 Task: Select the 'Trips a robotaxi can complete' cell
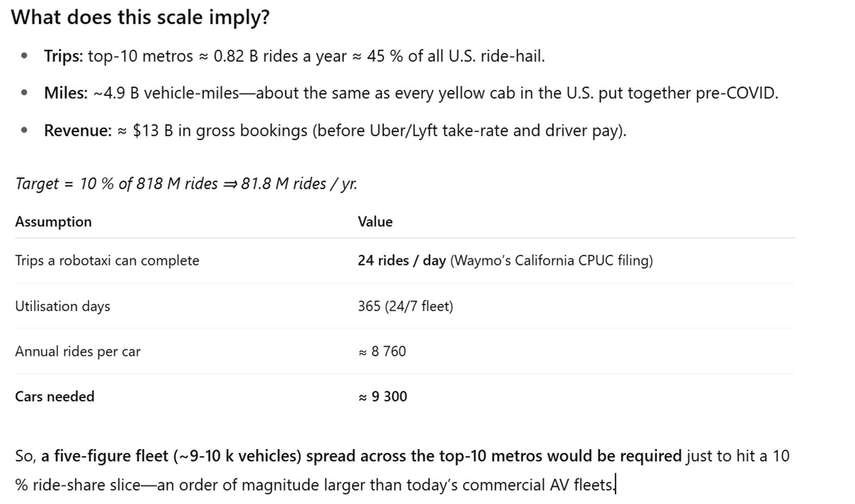[x=107, y=261]
